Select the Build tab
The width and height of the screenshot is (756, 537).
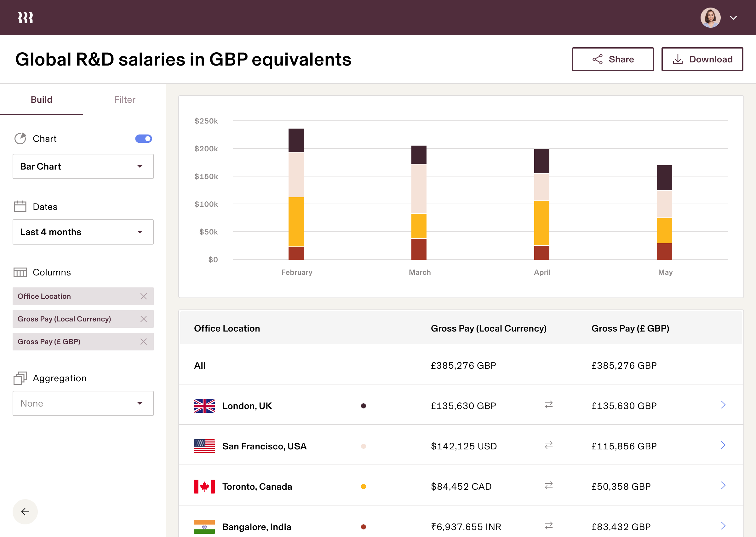42,100
